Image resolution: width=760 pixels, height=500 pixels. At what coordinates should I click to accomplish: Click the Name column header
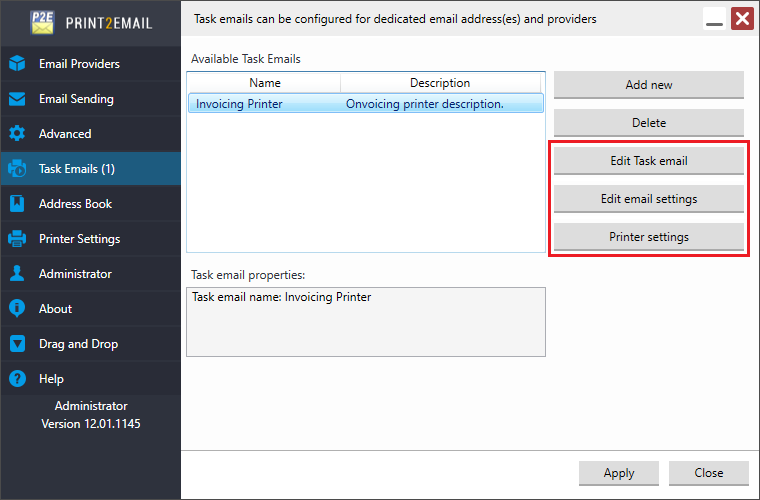pyautogui.click(x=265, y=83)
